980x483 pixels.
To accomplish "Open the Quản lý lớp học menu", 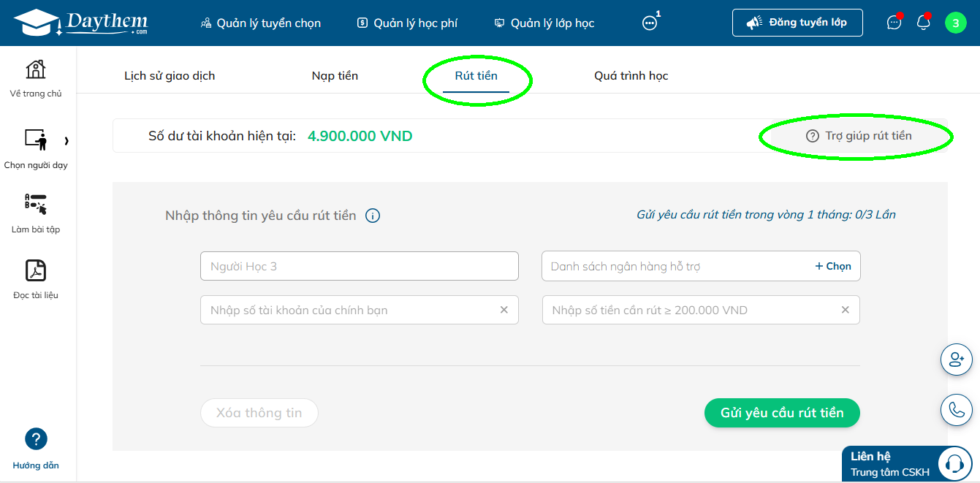I will click(x=544, y=23).
